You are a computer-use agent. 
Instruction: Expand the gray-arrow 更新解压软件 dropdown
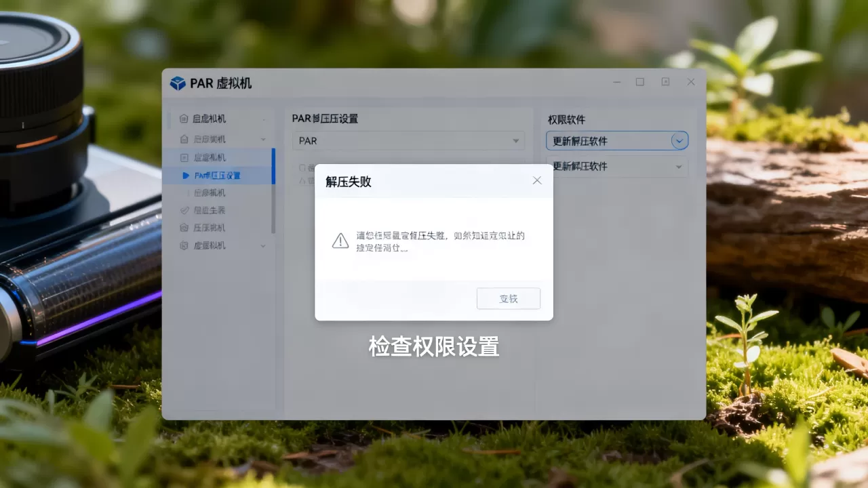click(617, 166)
